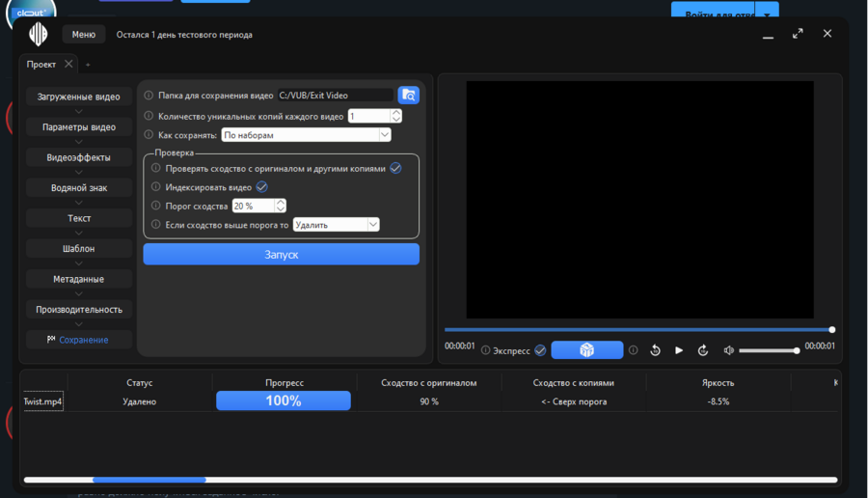Screen dimensions: 868x498
Task: Select the Twist.mp4 file row
Action: click(43, 401)
